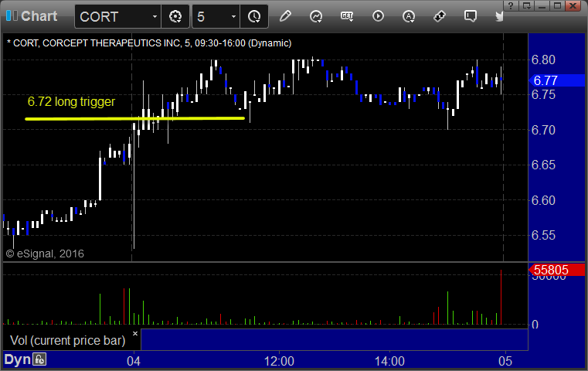The image size is (588, 371).
Task: Open the studies chart icon menu
Action: (316, 16)
